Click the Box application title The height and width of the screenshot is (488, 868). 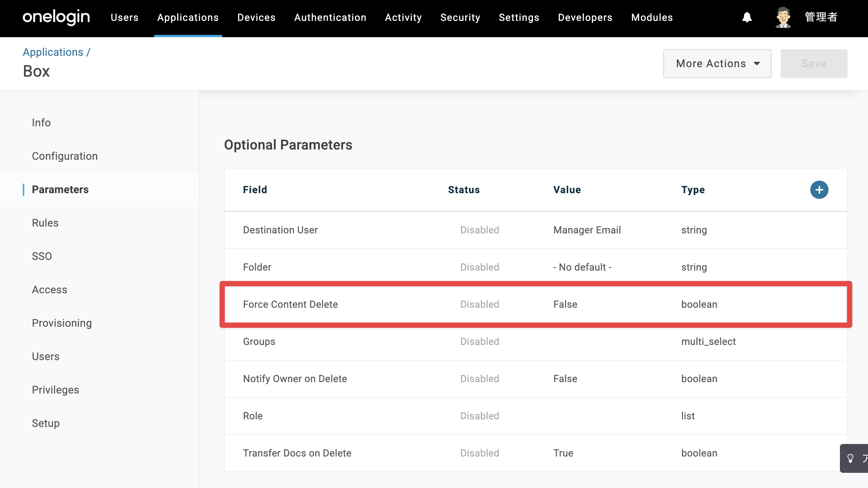(x=36, y=71)
